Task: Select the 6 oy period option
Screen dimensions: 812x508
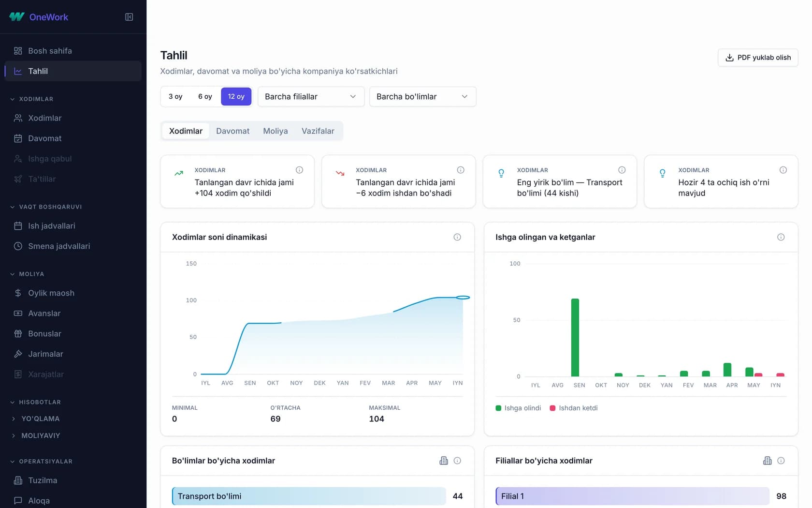Action: (205, 96)
